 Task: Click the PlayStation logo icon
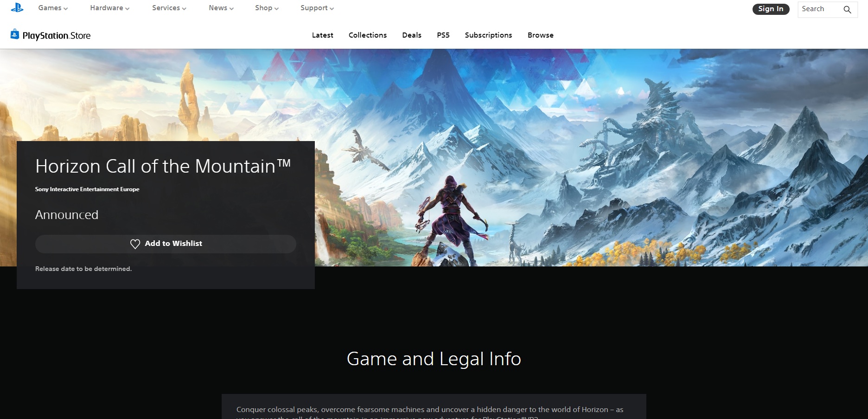[17, 8]
